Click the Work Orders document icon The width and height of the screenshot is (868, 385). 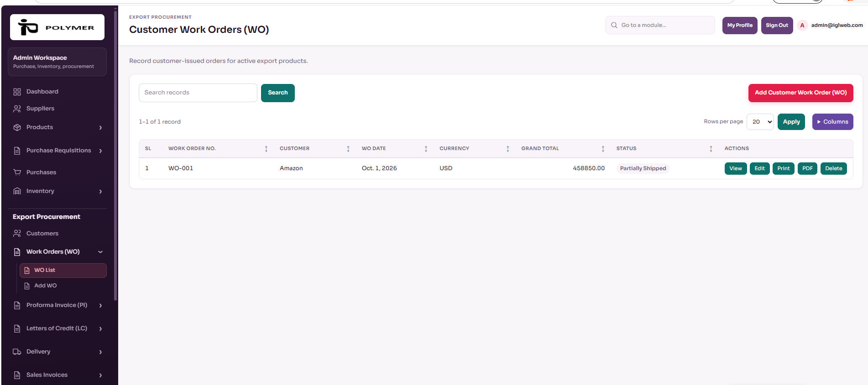(17, 252)
